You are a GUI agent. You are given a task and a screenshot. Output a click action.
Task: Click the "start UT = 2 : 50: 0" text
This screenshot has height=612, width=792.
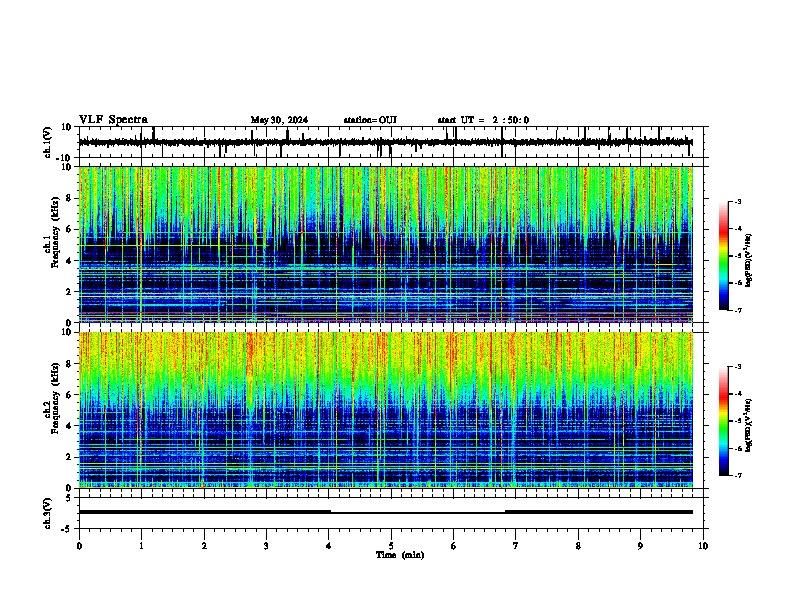[x=483, y=120]
